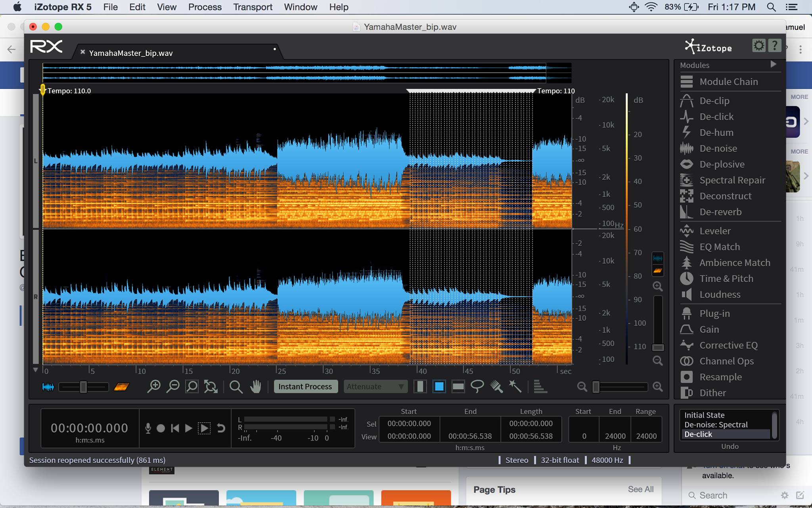Select the Lasso selection tool

click(x=477, y=387)
